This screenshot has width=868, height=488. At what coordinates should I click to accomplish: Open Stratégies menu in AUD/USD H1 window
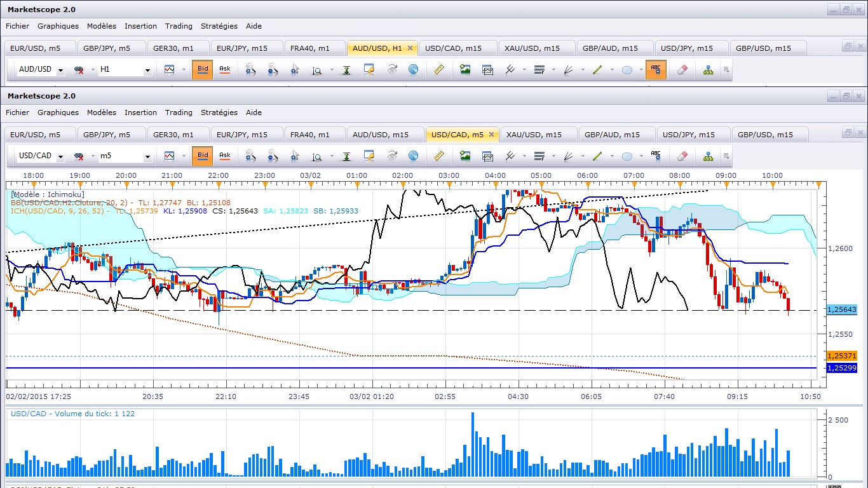219,26
